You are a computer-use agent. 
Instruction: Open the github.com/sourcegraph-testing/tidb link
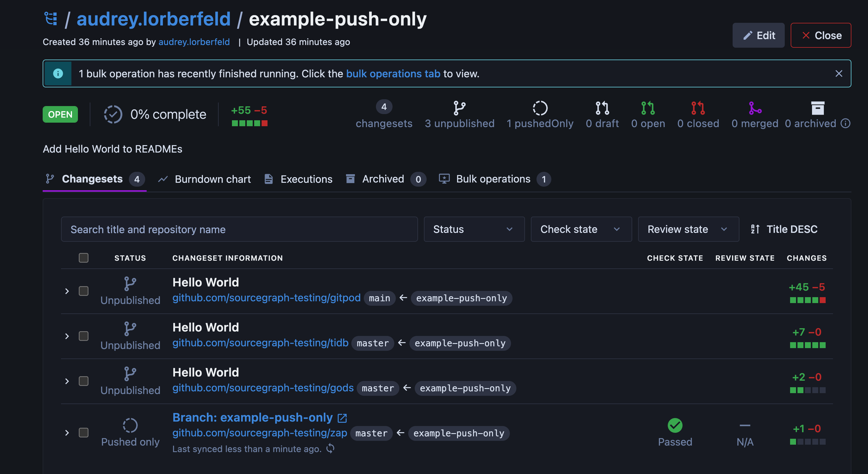point(260,343)
